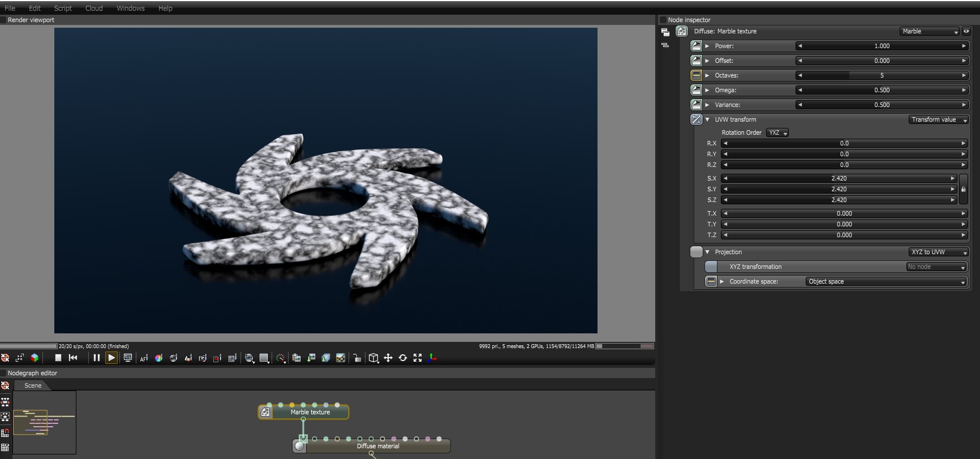
Task: Open the XYZ transformation No node dropdown
Action: tap(936, 267)
